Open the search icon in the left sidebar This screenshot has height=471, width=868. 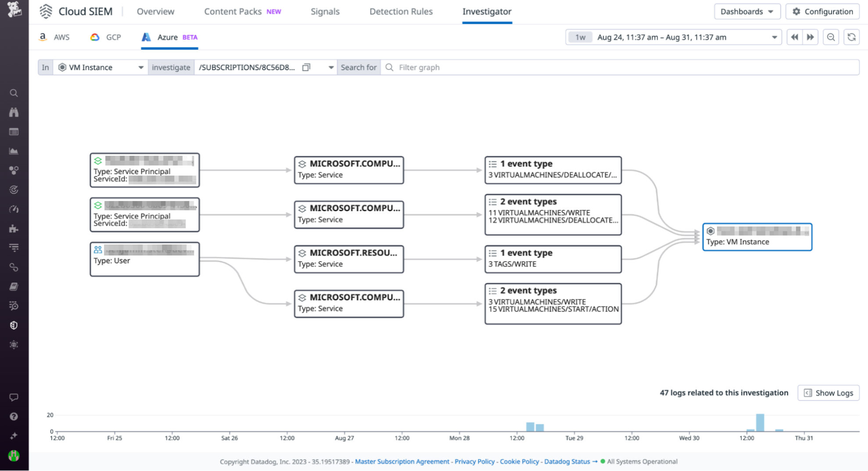point(14,93)
